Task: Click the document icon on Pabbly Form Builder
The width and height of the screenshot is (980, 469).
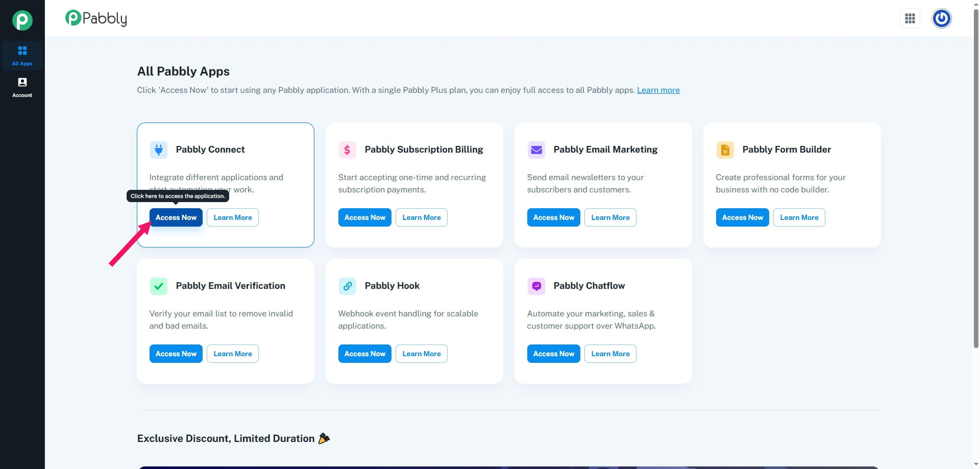Action: [725, 150]
